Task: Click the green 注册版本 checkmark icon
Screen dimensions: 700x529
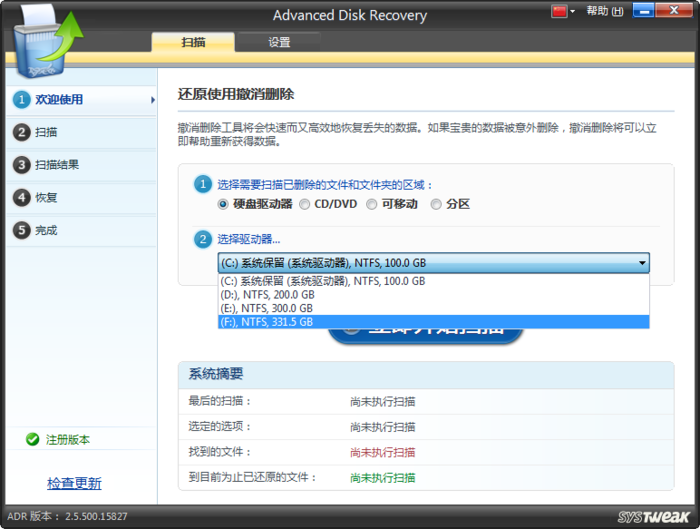Action: coord(33,440)
